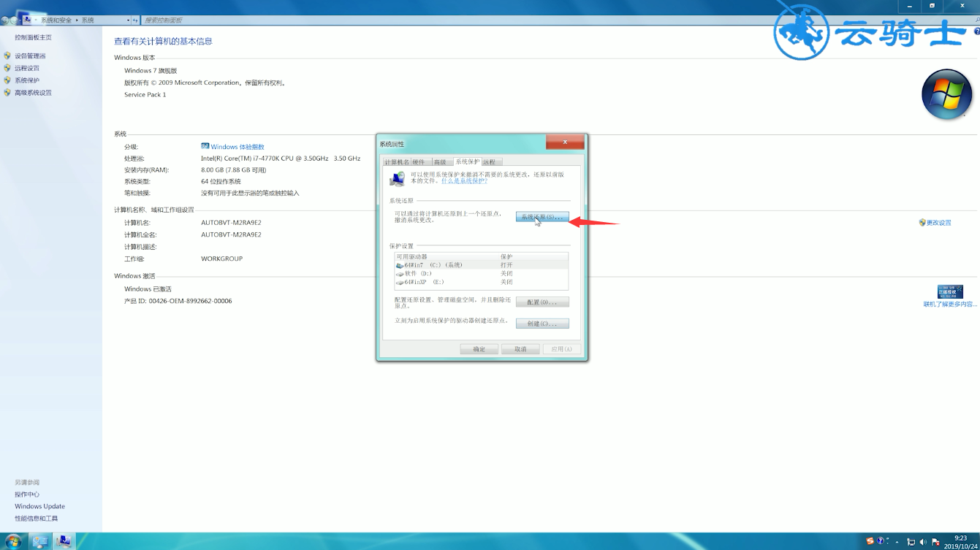Screen dimensions: 980x550
Task: Click the Sogou input method tray icon
Action: (x=870, y=542)
